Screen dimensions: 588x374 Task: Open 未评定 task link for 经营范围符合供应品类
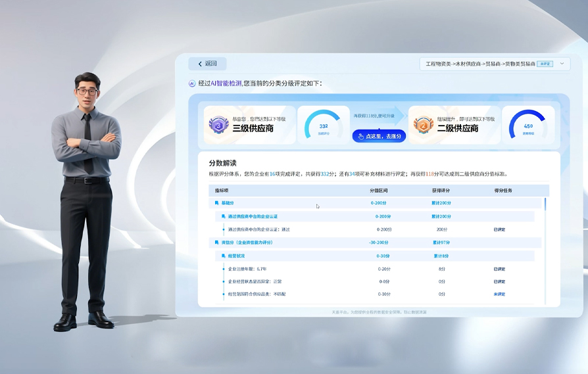(x=499, y=294)
